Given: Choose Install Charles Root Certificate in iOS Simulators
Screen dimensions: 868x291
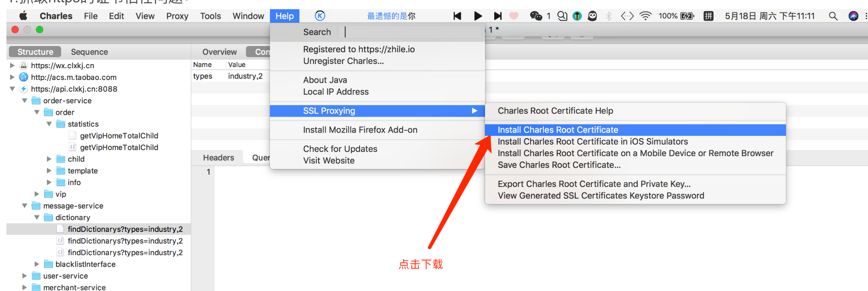Looking at the screenshot, I should coord(635,141).
